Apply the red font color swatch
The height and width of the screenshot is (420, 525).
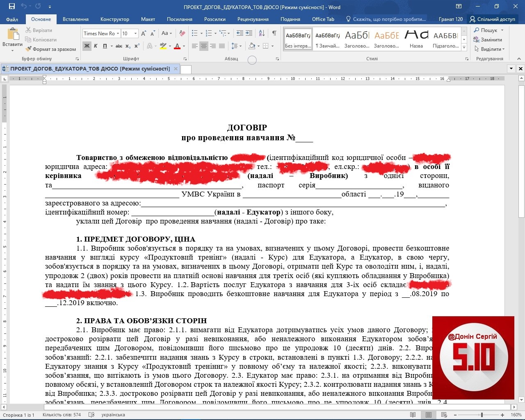click(x=177, y=46)
